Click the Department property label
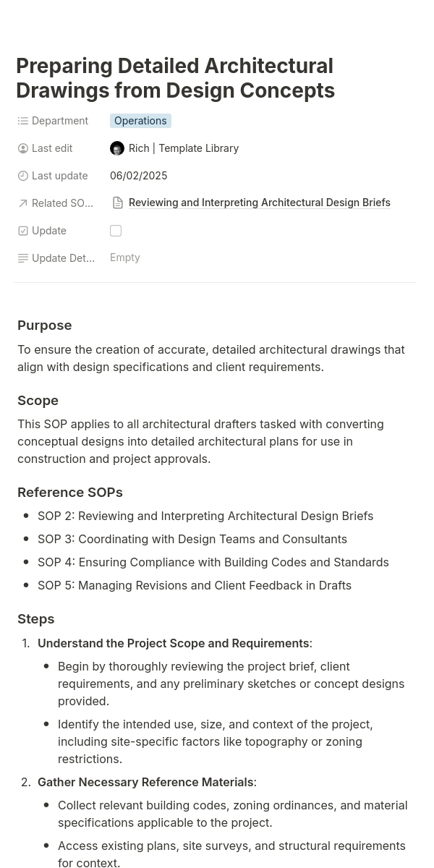The image size is (434, 868). tap(60, 121)
